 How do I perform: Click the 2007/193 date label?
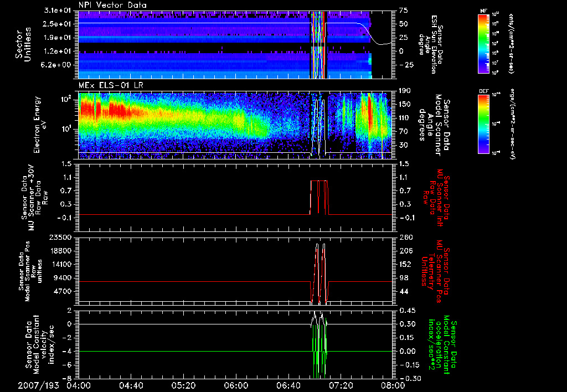tap(38, 385)
